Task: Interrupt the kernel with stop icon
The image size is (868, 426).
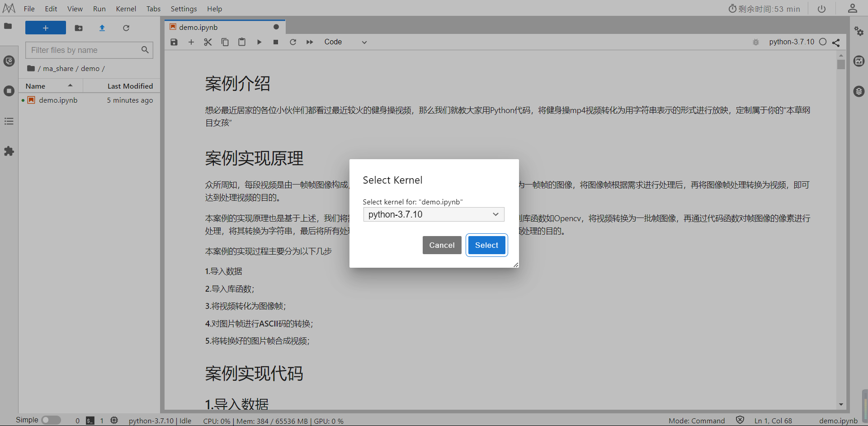Action: (x=276, y=42)
